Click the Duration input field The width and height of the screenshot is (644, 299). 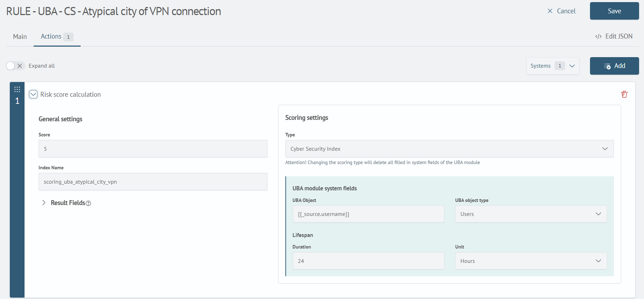[x=368, y=261]
